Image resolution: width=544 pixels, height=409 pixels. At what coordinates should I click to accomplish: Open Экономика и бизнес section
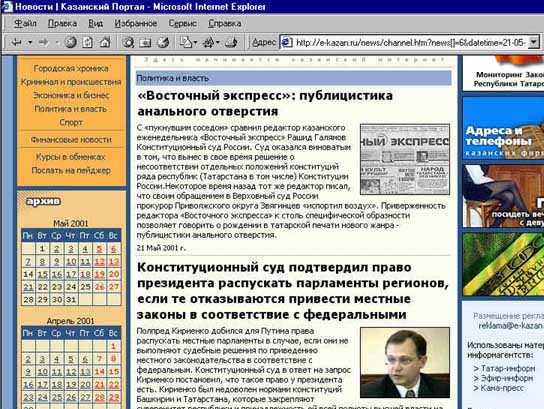click(x=71, y=95)
